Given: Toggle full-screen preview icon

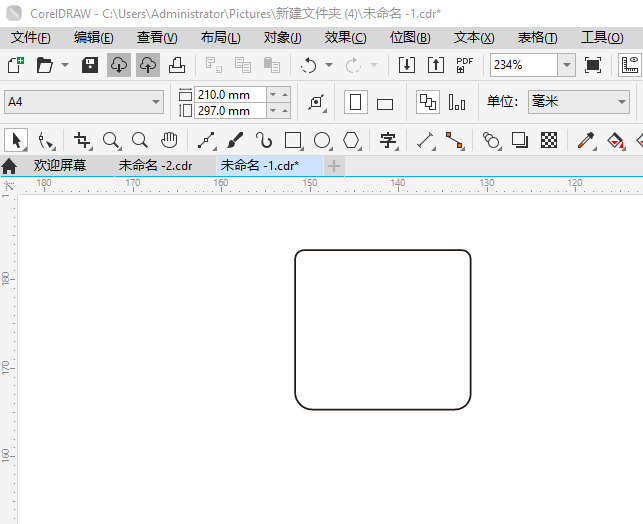Looking at the screenshot, I should pyautogui.click(x=593, y=65).
